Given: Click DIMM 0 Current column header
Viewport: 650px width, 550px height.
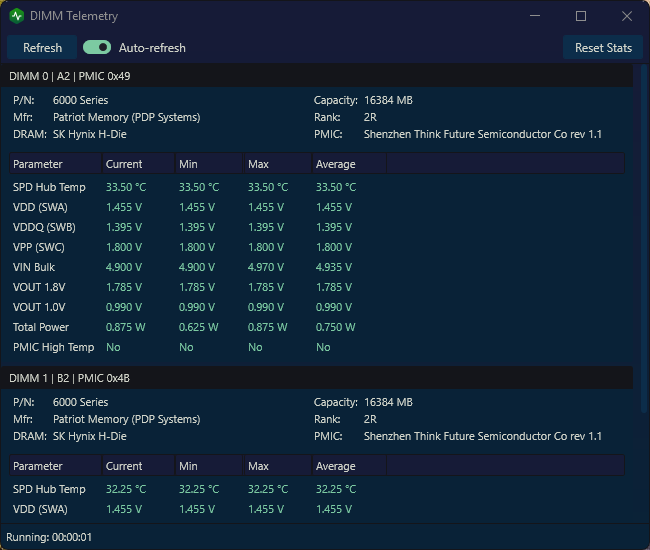Looking at the screenshot, I should pyautogui.click(x=138, y=164).
